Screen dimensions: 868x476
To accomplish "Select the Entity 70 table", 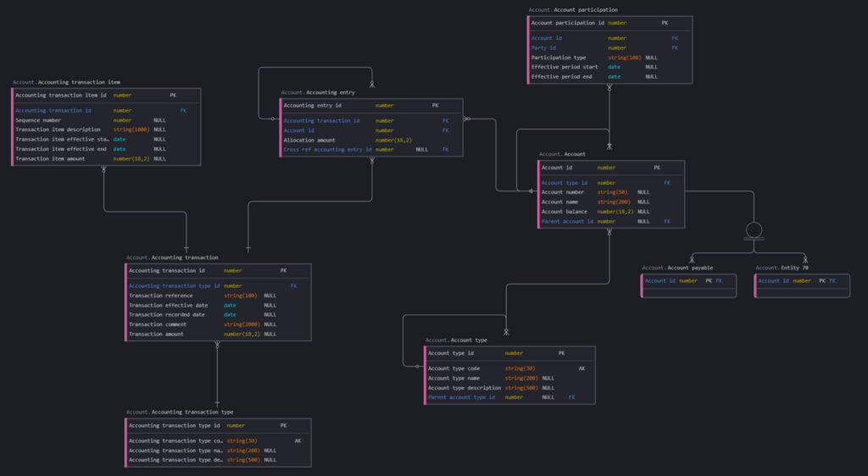I will tap(802, 281).
